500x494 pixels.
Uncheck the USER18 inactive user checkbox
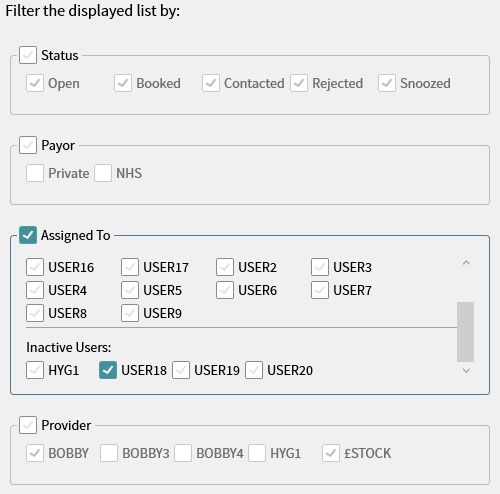pos(108,370)
